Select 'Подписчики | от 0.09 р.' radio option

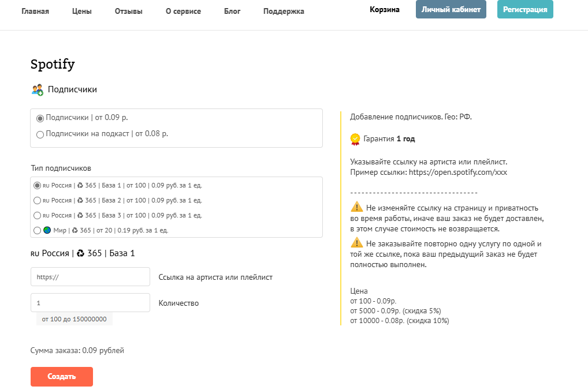[x=40, y=118]
